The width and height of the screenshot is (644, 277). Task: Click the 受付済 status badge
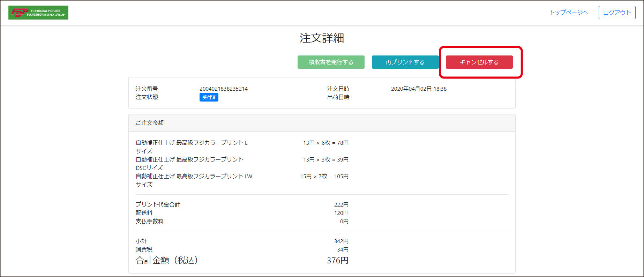click(x=209, y=97)
